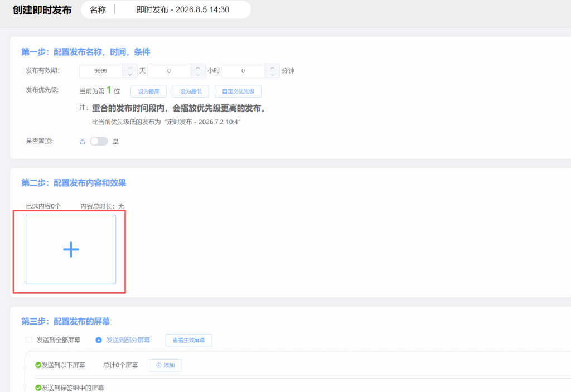571x392 pixels.
Task: Increase the minutes validity value
Action: [272, 68]
